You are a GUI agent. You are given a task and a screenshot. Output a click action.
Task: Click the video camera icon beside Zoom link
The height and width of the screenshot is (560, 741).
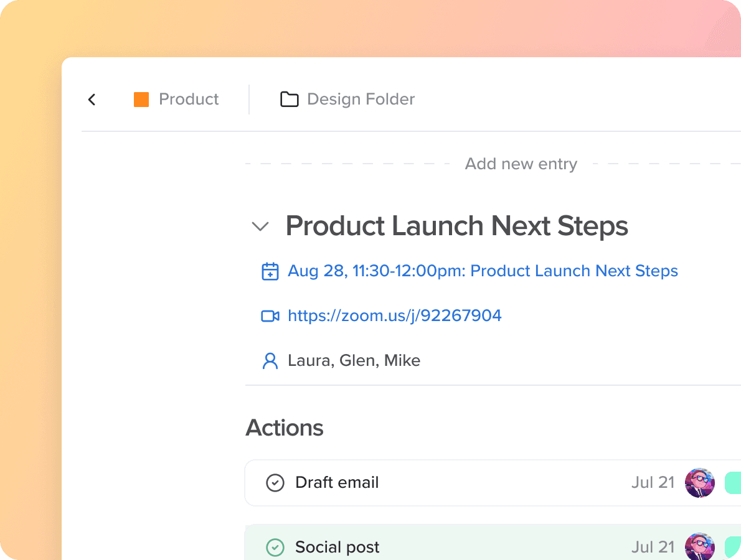[270, 315]
